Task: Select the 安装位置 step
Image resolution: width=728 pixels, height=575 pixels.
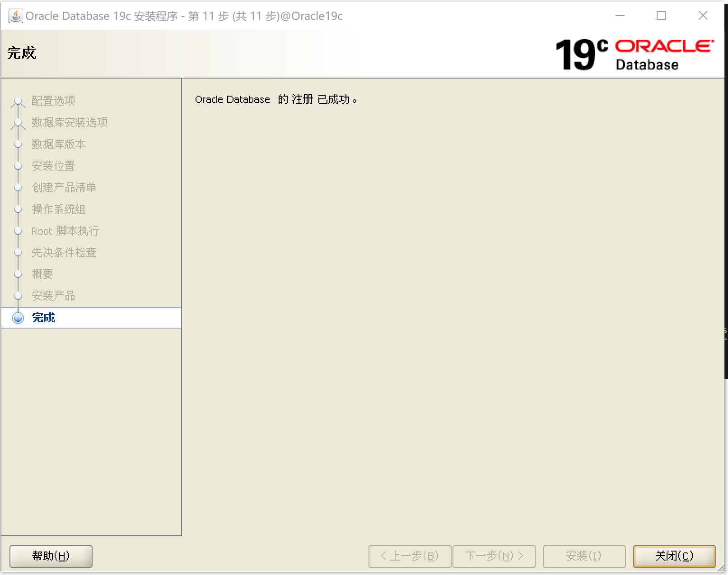Action: coord(53,166)
